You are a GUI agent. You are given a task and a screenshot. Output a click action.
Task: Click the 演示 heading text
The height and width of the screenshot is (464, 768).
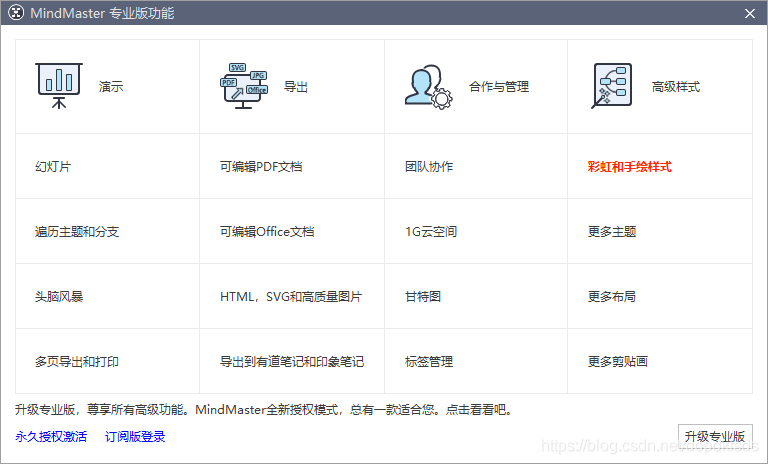pyautogui.click(x=111, y=87)
